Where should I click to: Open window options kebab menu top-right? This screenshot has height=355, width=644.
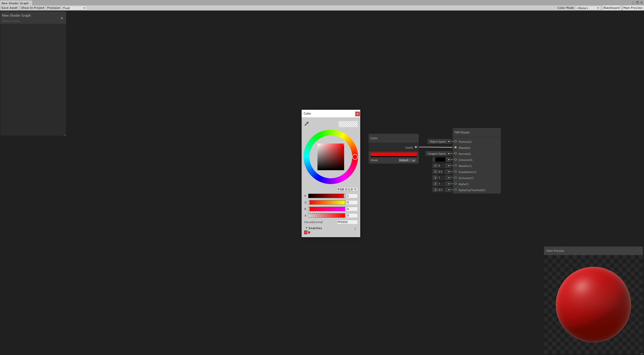(x=633, y=3)
